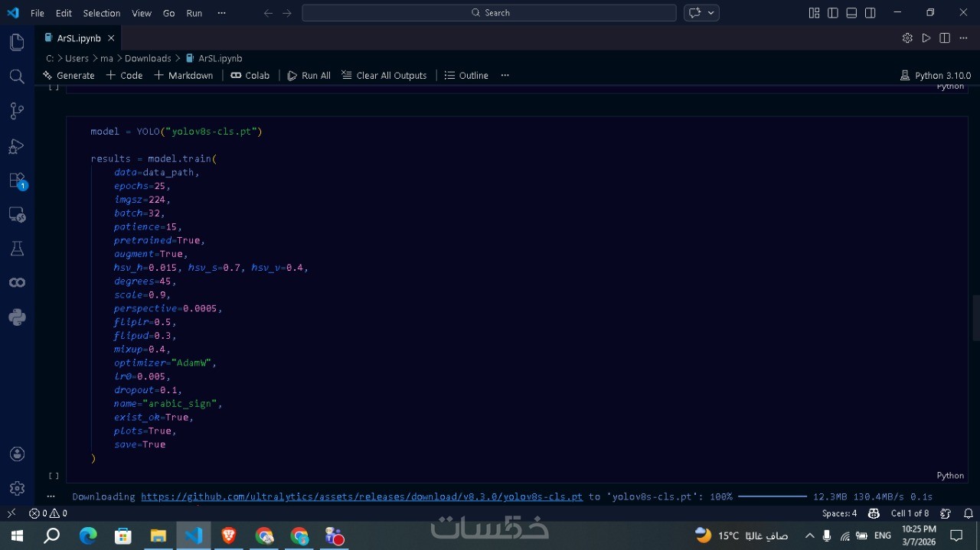This screenshot has width=980, height=550.
Task: Click the Spaces: 4 indentation setting
Action: 839,513
